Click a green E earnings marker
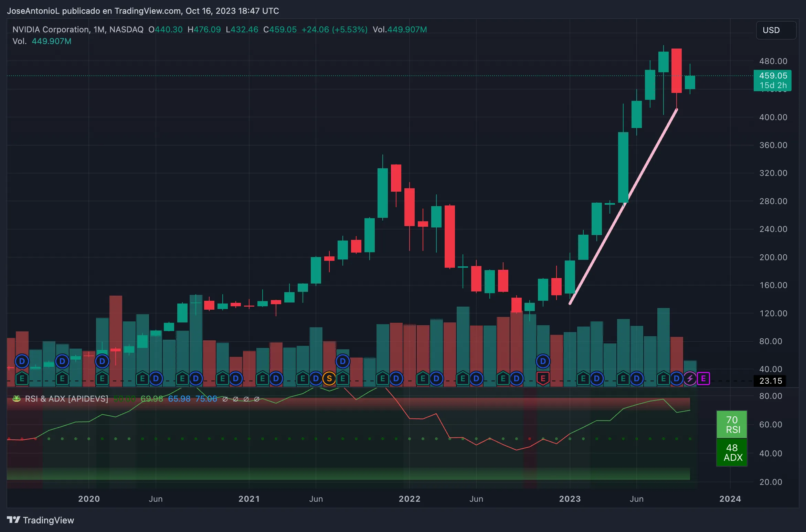Image resolution: width=806 pixels, height=532 pixels. (21, 379)
